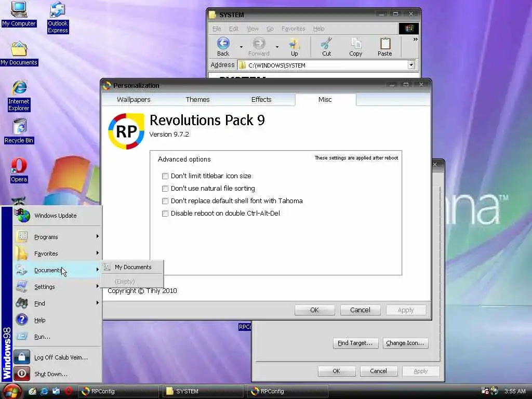
Task: Open My Computer desktop icon
Action: [19, 14]
